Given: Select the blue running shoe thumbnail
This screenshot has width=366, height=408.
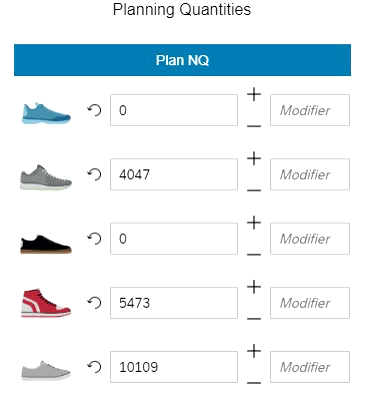Looking at the screenshot, I should pos(46,113).
